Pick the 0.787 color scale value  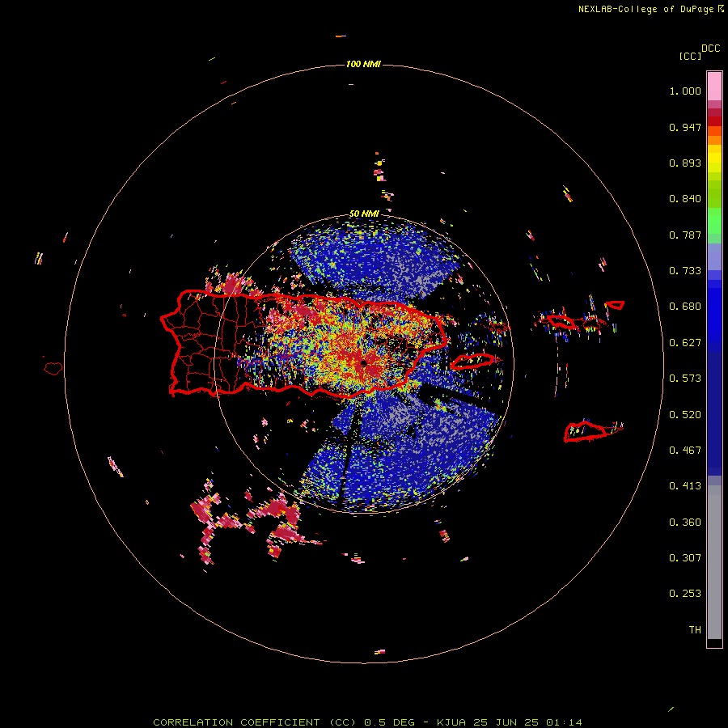685,235
